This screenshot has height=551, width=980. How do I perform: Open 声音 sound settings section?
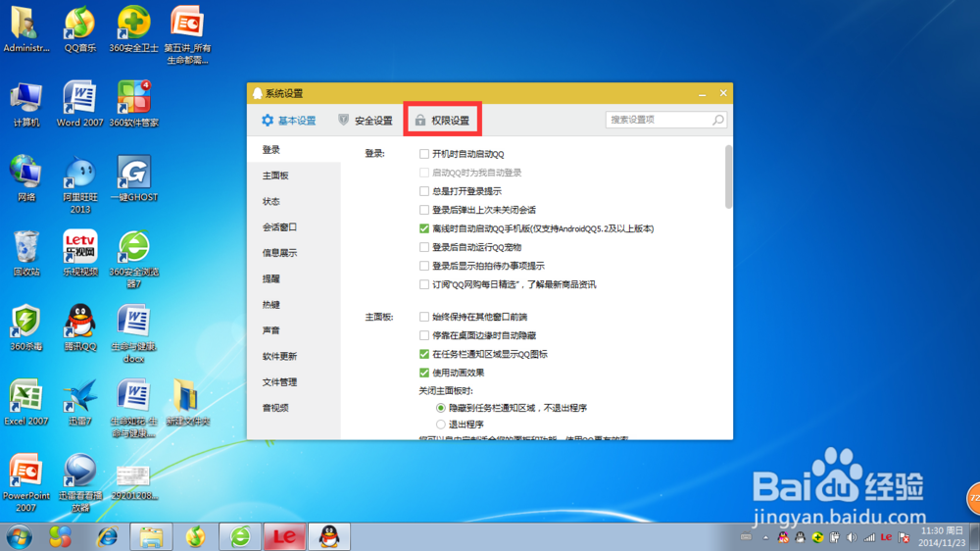point(294,330)
